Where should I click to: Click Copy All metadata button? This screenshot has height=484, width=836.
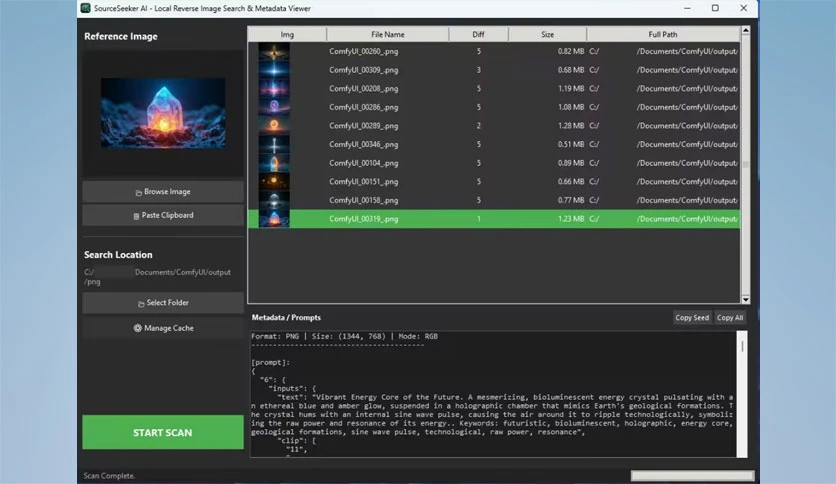point(730,318)
